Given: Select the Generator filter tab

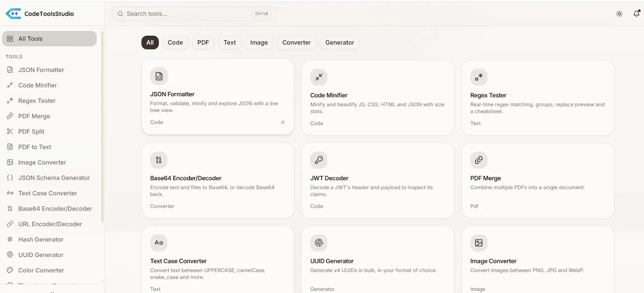Looking at the screenshot, I should [340, 43].
